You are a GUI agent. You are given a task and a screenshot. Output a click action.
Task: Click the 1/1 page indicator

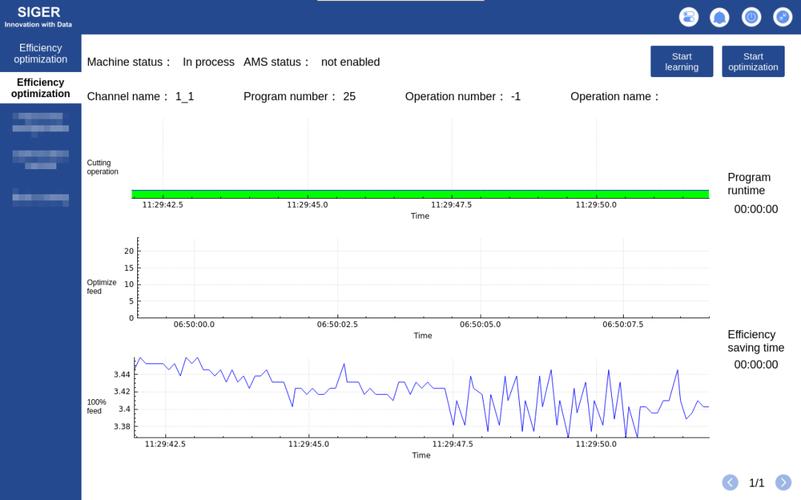click(x=756, y=483)
